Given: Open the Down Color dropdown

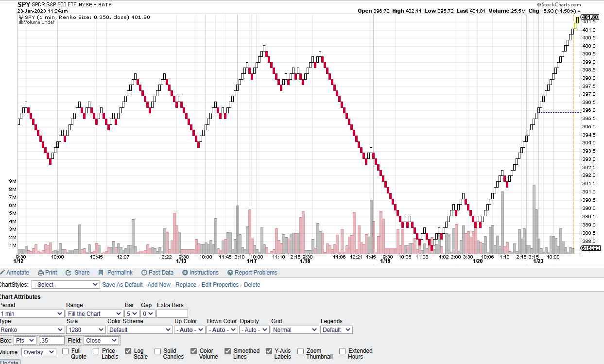Looking at the screenshot, I should 222,329.
